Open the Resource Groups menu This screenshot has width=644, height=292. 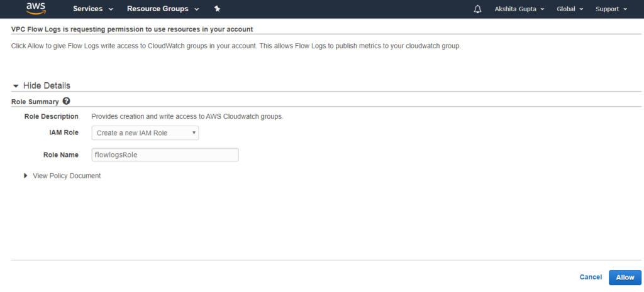[163, 9]
